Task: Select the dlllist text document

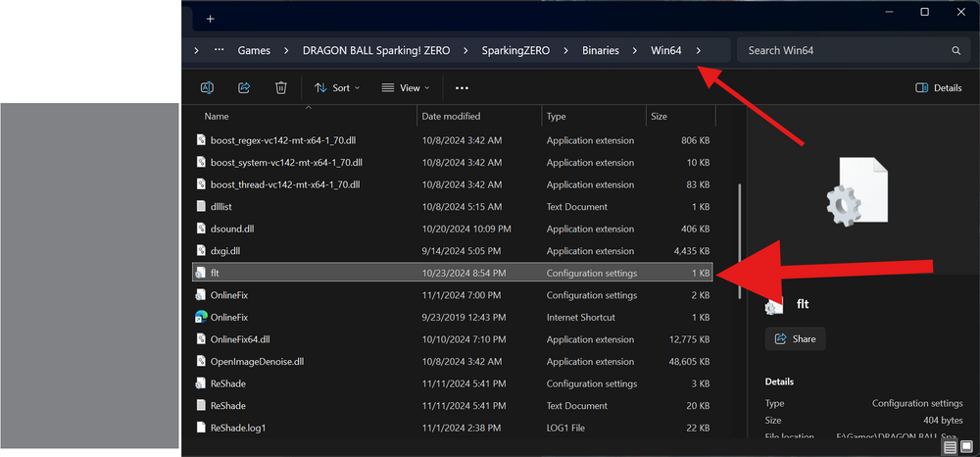Action: [453, 206]
